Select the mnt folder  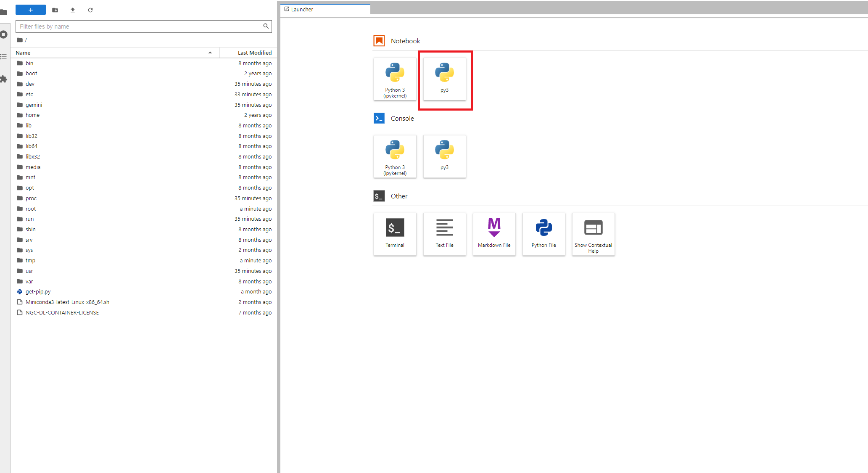tap(144, 177)
